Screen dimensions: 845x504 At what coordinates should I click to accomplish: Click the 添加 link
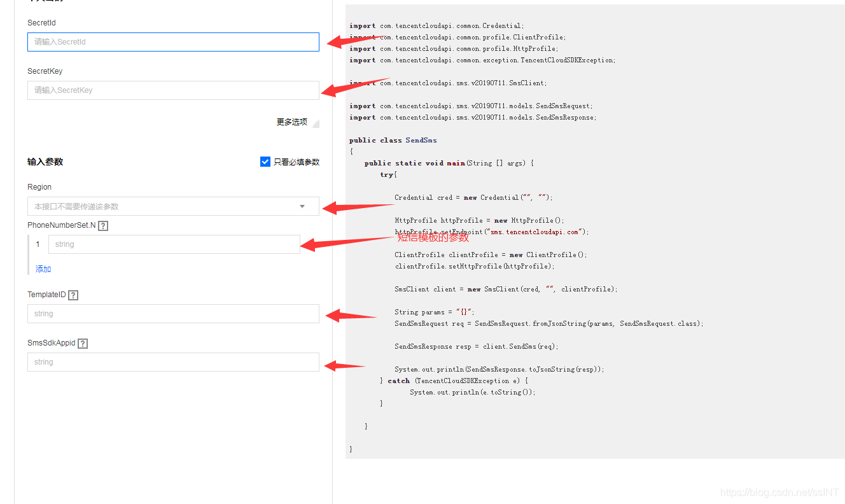coord(43,269)
